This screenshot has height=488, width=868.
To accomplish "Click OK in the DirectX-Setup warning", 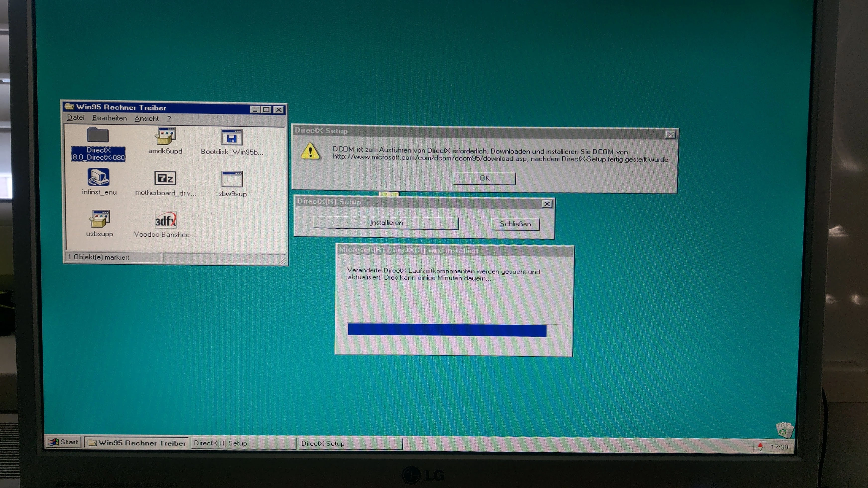I will pyautogui.click(x=485, y=178).
